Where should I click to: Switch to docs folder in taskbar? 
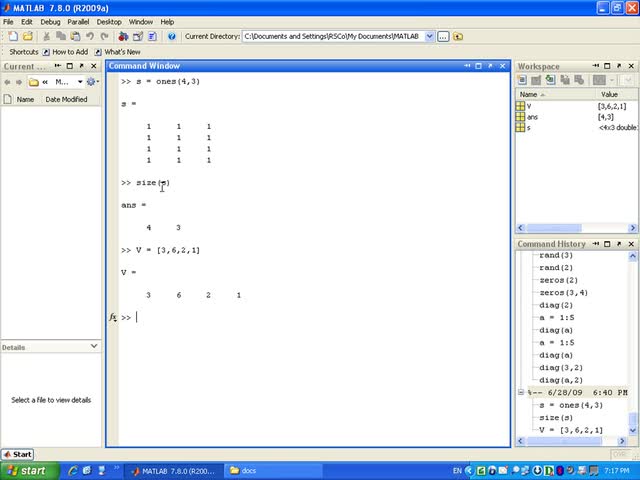pyautogui.click(x=273, y=471)
